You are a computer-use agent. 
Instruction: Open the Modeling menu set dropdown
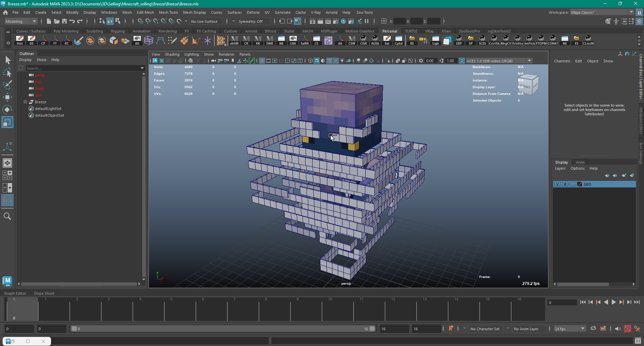(x=21, y=21)
